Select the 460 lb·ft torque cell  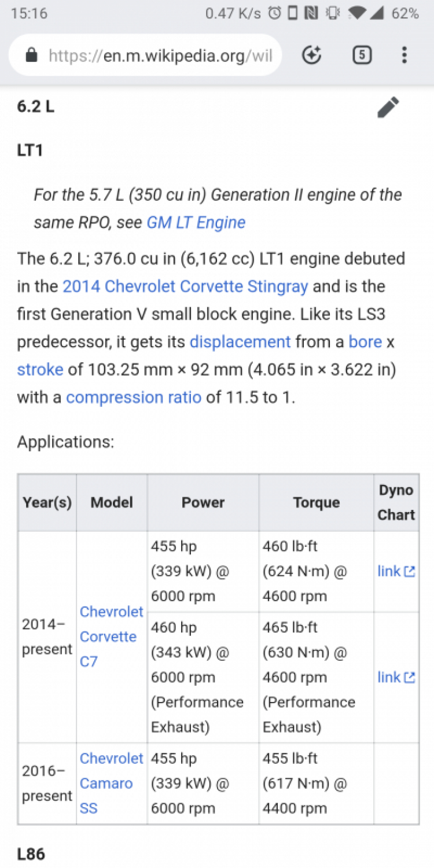pos(316,572)
